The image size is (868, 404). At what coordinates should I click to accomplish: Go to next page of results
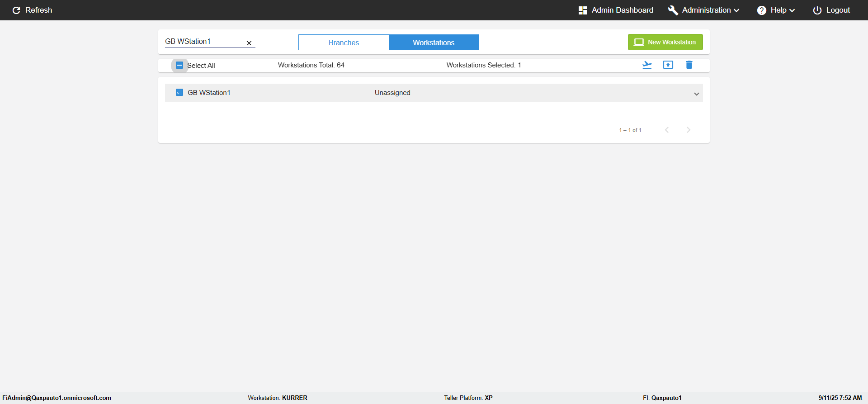pyautogui.click(x=689, y=130)
